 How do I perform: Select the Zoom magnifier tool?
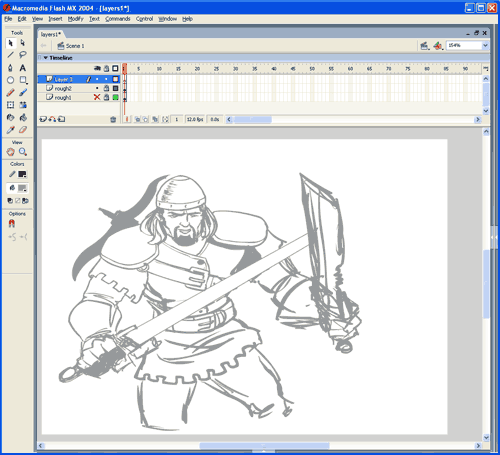tap(23, 152)
